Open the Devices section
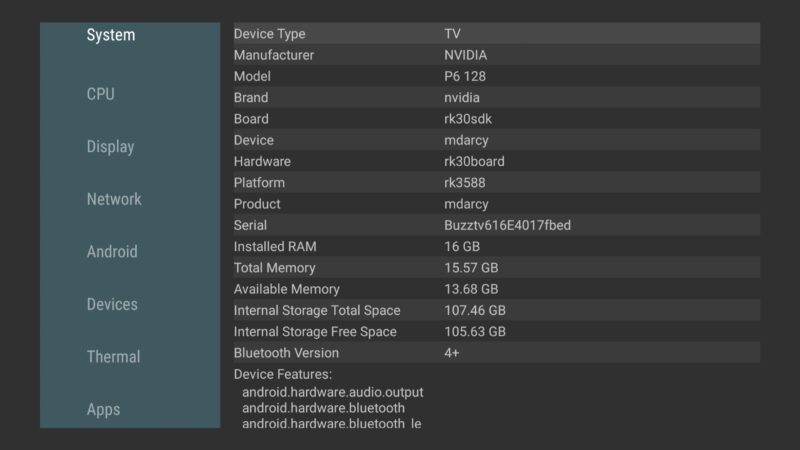 click(x=112, y=304)
